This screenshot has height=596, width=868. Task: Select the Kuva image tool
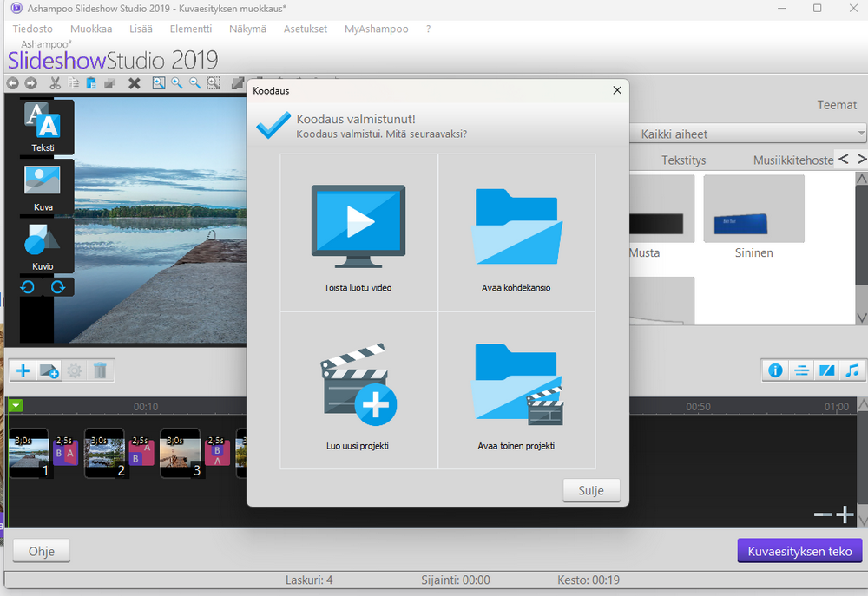coord(43,187)
